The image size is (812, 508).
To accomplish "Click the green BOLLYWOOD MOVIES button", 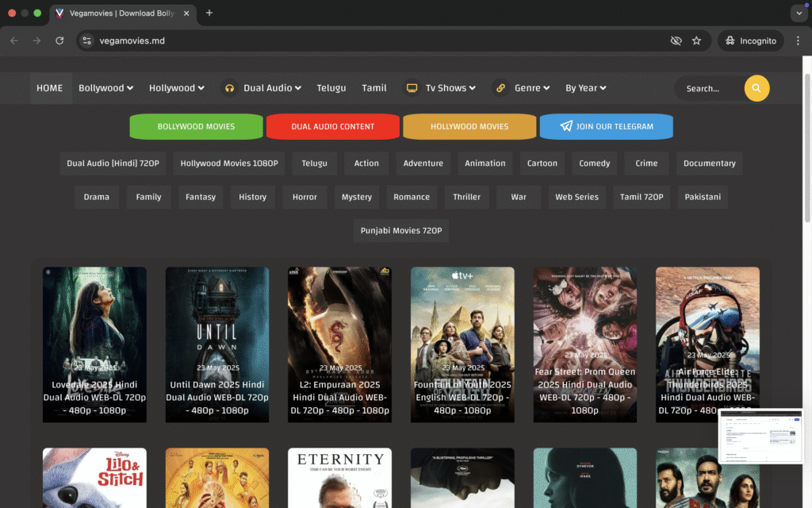I will click(x=197, y=126).
